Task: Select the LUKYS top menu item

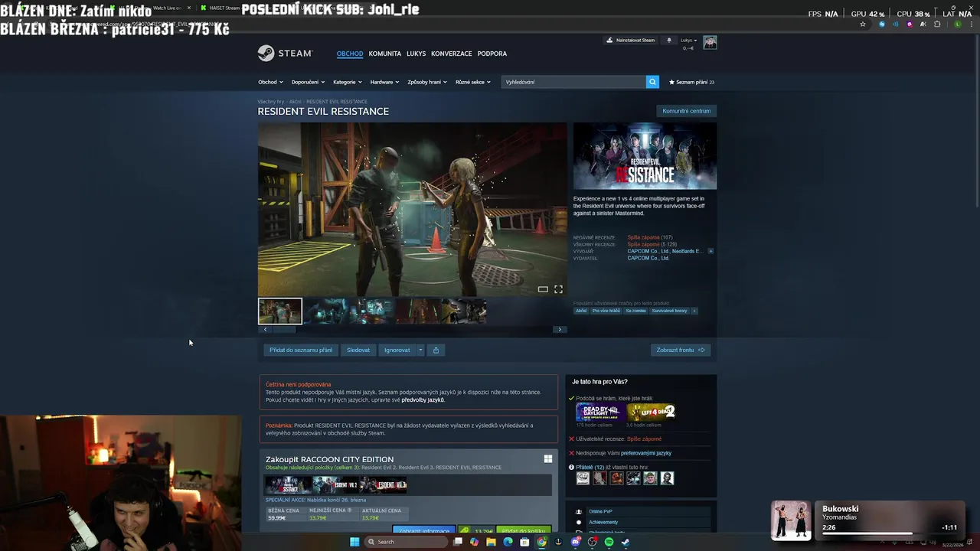Action: pyautogui.click(x=416, y=54)
